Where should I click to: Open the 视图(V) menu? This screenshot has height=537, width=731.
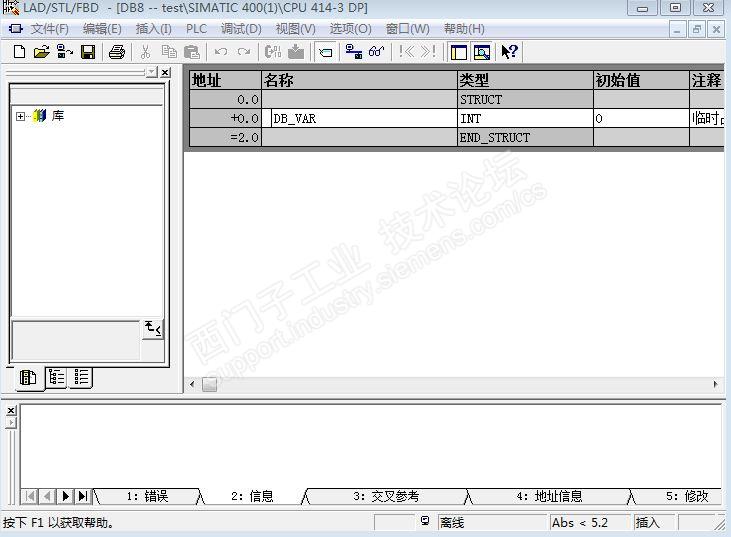296,29
